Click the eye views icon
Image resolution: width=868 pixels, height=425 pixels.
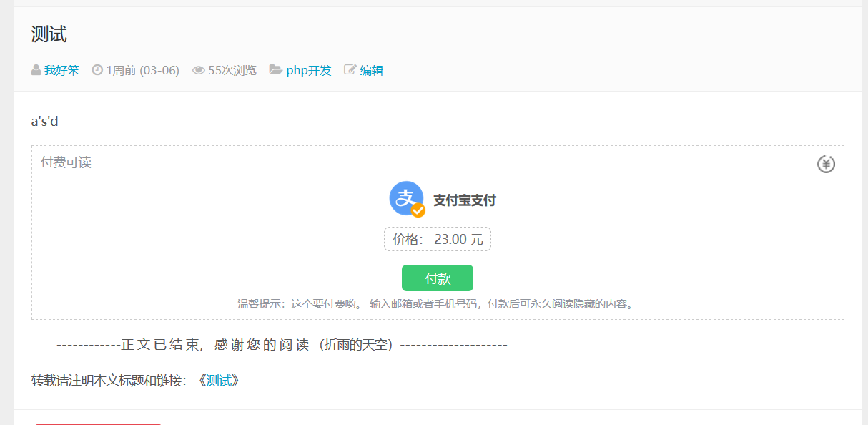(x=198, y=70)
